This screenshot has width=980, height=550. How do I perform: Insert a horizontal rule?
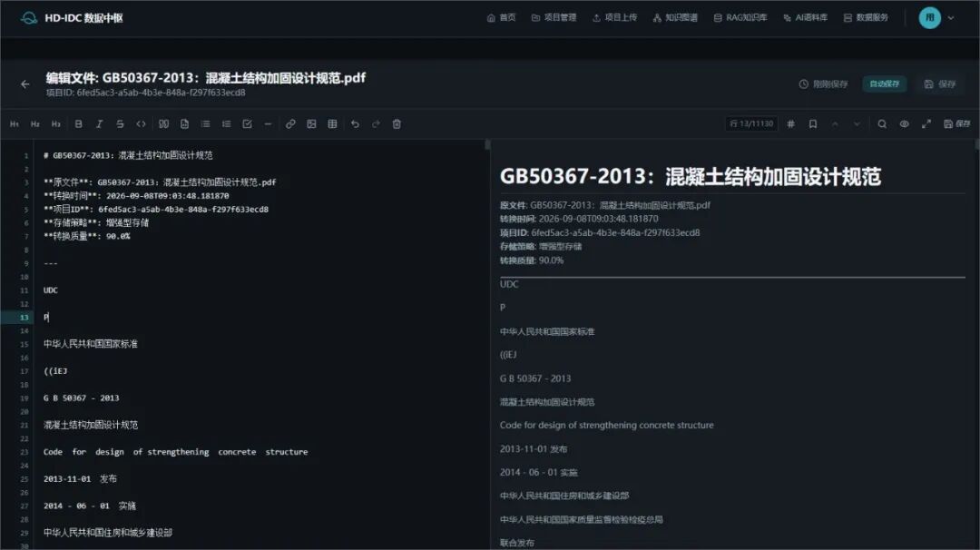click(268, 123)
